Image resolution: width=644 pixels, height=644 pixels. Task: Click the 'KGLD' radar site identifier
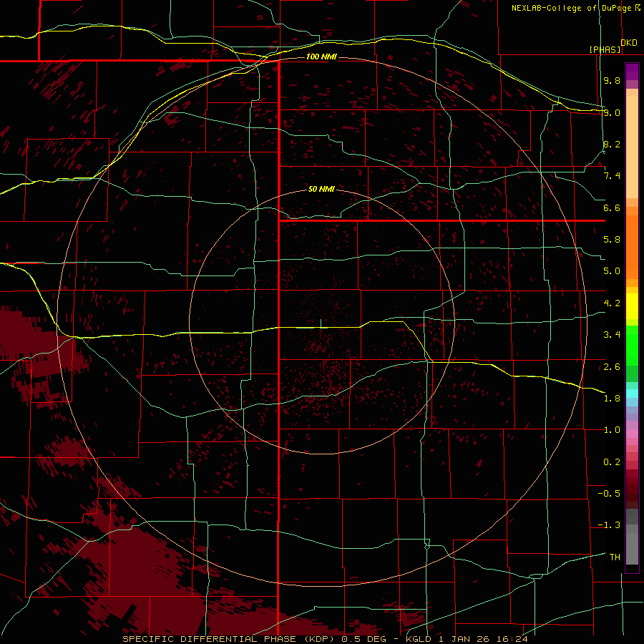[x=419, y=639]
